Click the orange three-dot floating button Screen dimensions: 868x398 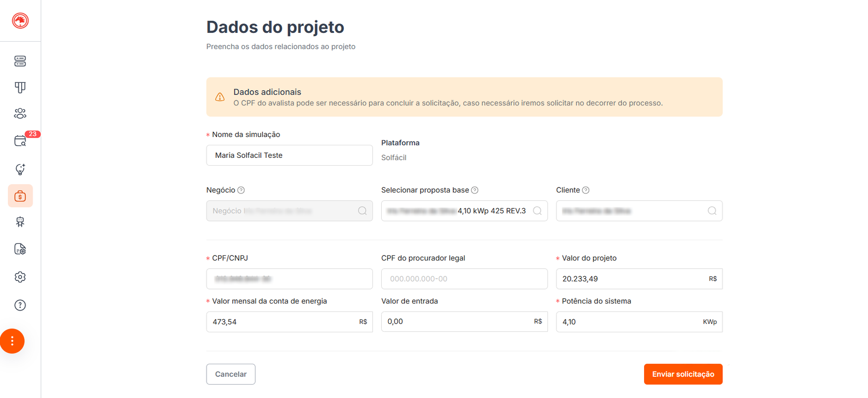(x=12, y=342)
